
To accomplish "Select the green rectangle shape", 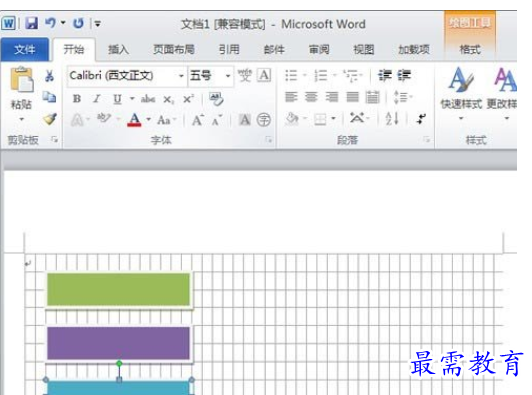I will (118, 289).
